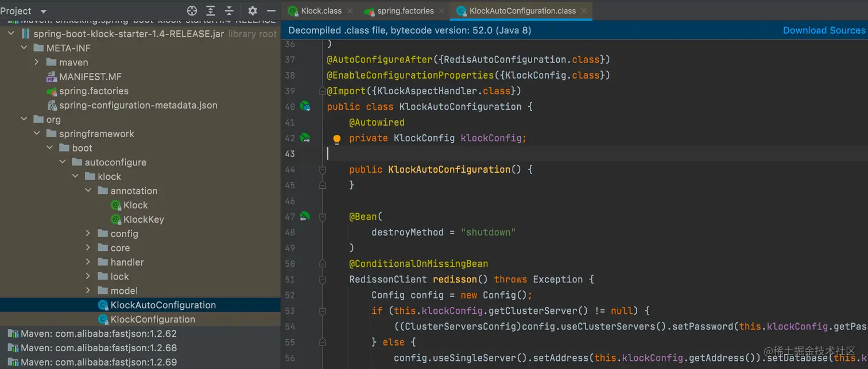Collapse the boot folder
This screenshot has width=868, height=369.
[x=50, y=148]
